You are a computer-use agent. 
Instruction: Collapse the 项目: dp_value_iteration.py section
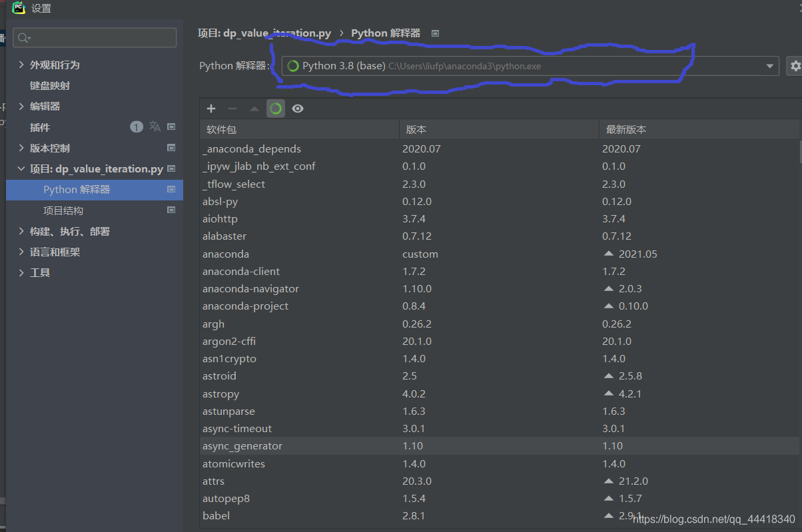coord(21,169)
